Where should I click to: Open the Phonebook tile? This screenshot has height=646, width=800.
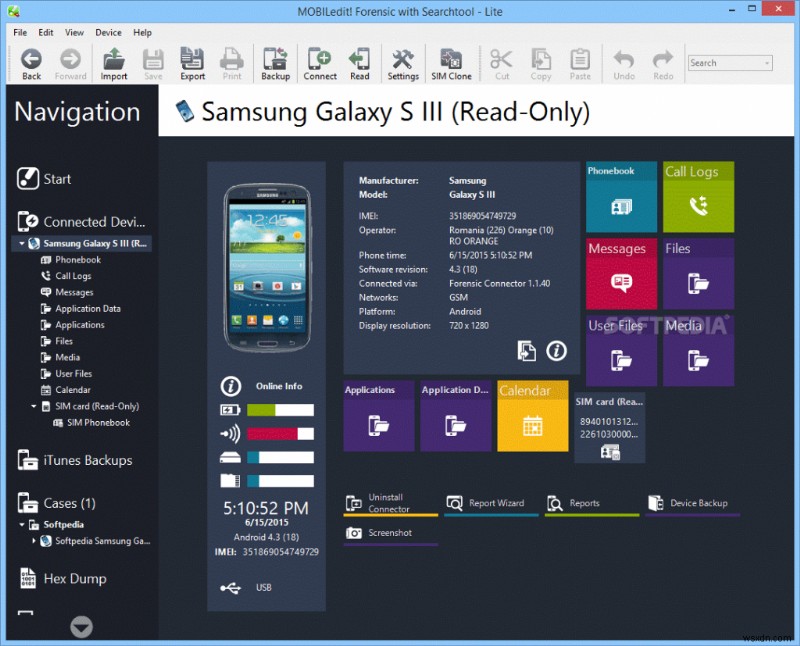point(620,196)
